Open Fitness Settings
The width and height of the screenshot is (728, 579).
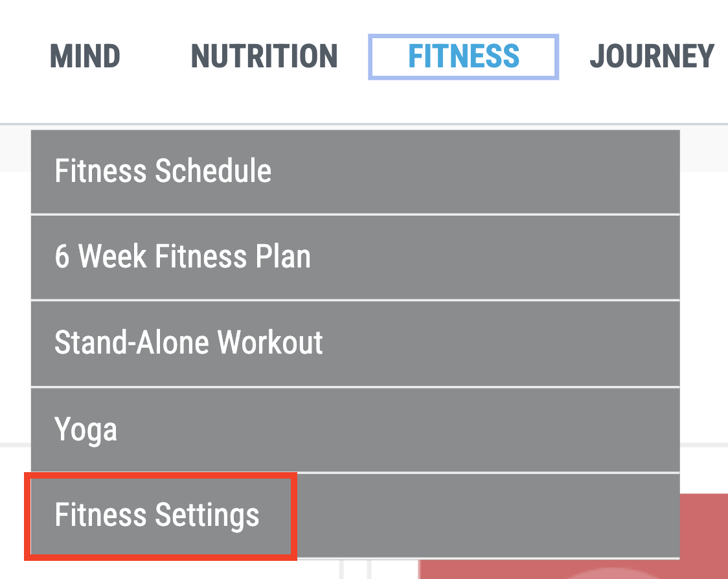point(158,516)
